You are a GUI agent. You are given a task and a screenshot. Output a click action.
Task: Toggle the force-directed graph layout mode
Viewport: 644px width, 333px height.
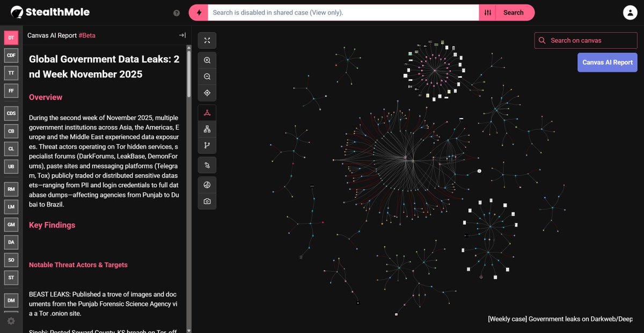tap(207, 112)
